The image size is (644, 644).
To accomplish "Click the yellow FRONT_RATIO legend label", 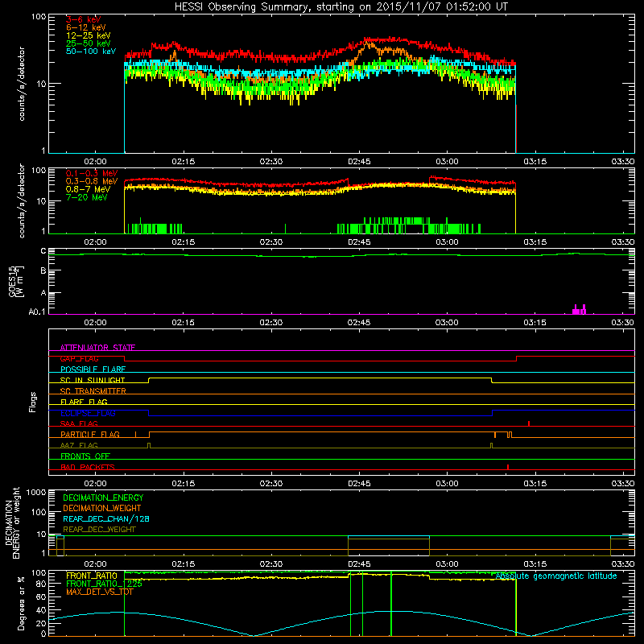I will click(92, 576).
